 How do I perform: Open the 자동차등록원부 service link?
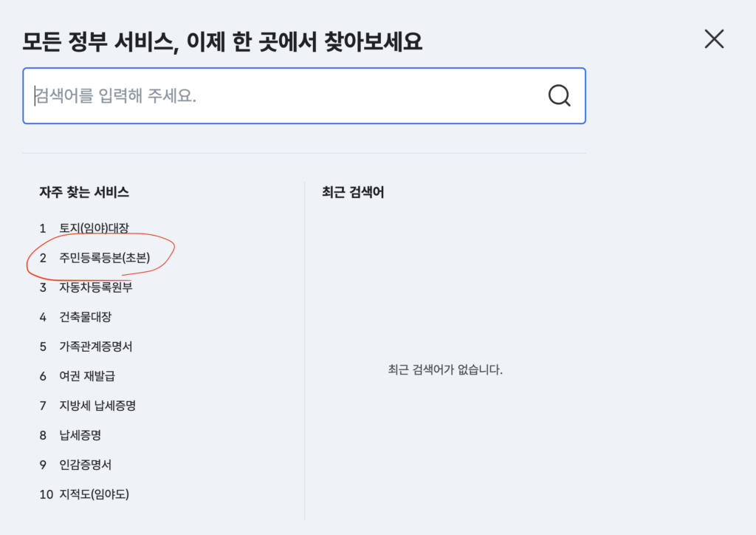point(96,287)
